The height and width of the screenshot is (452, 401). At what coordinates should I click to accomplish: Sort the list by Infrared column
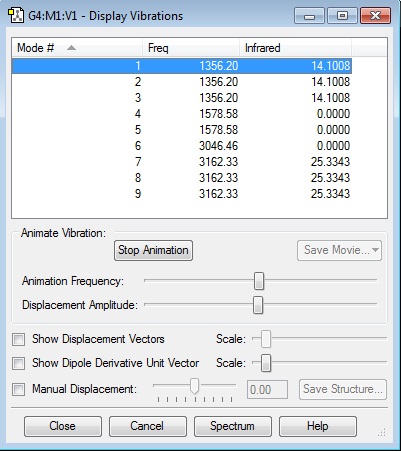pyautogui.click(x=295, y=48)
